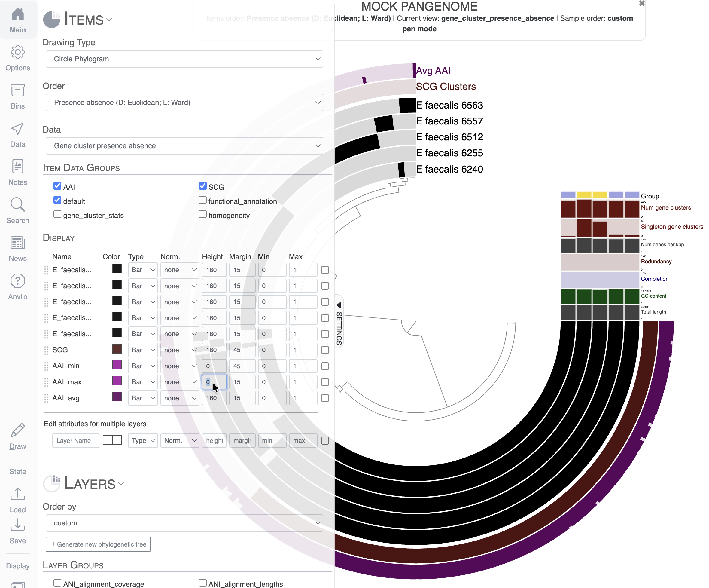This screenshot has width=709, height=588.
Task: Open the Layers Order by dropdown
Action: (x=184, y=523)
